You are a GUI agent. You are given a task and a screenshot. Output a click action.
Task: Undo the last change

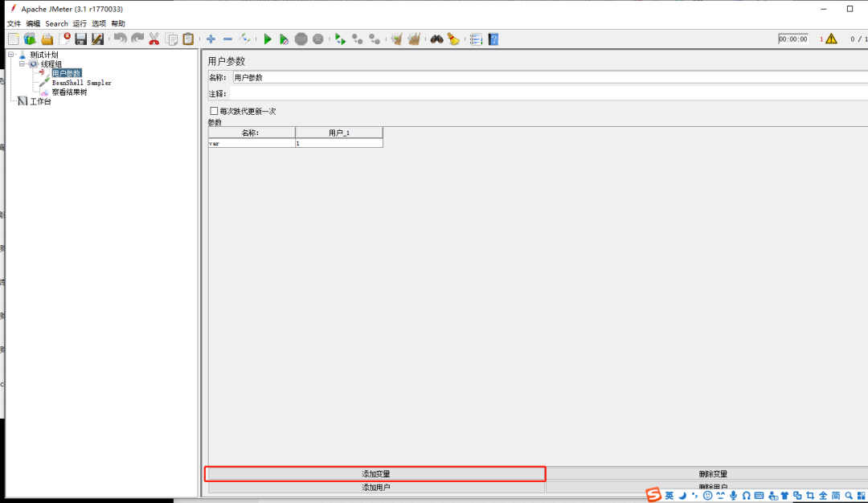tap(120, 39)
